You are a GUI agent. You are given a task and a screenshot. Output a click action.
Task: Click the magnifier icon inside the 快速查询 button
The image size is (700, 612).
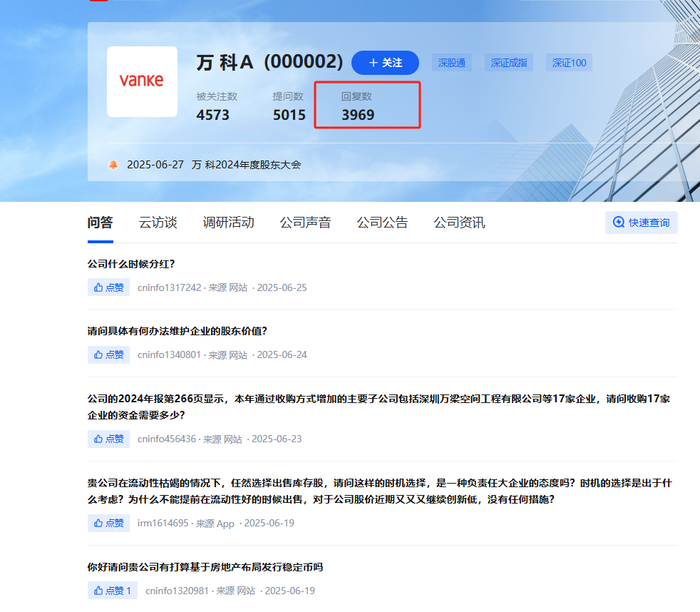point(617,222)
